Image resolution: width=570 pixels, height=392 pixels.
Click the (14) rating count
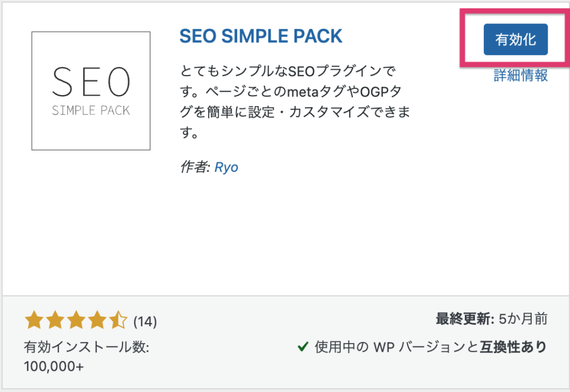click(145, 321)
